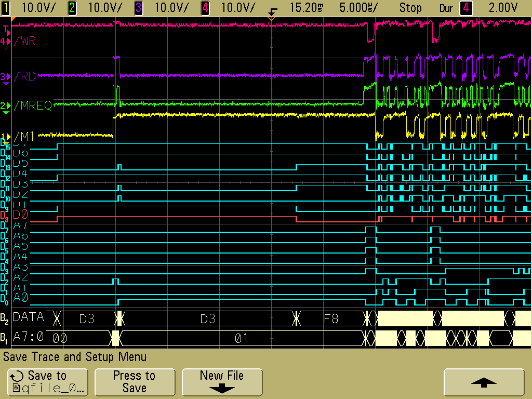Click the orange trigger position marker at top
This screenshot has width=532, height=399.
(x=270, y=19)
